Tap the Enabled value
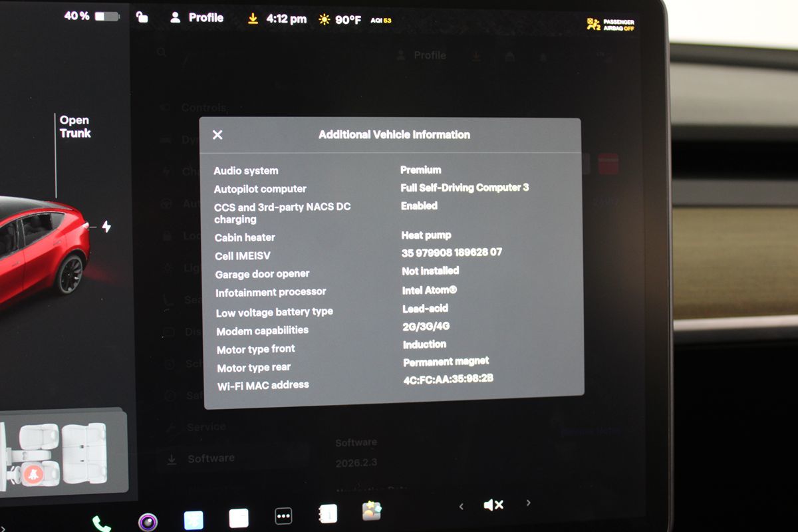798x532 pixels. click(x=419, y=205)
